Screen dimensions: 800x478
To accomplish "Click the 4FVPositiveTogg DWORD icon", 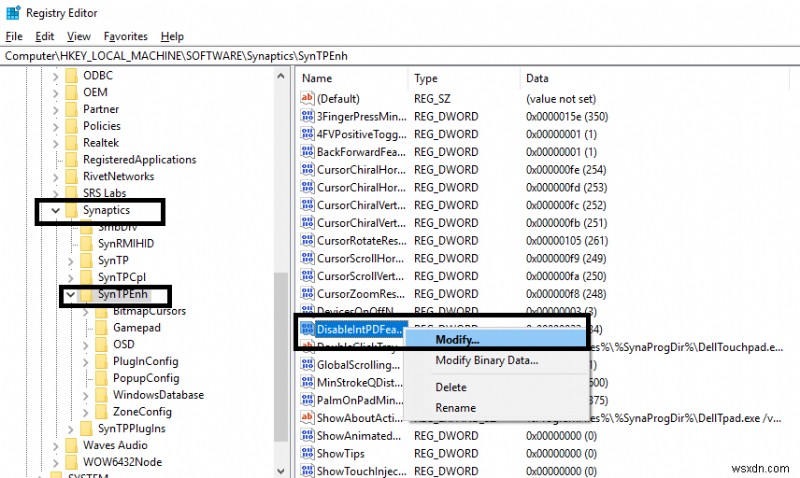I will [307, 134].
